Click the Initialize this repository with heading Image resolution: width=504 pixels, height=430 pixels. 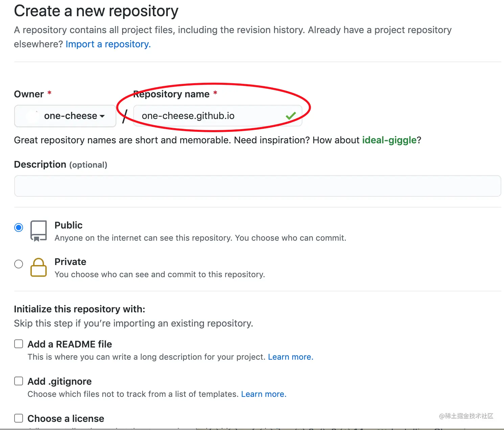(79, 309)
